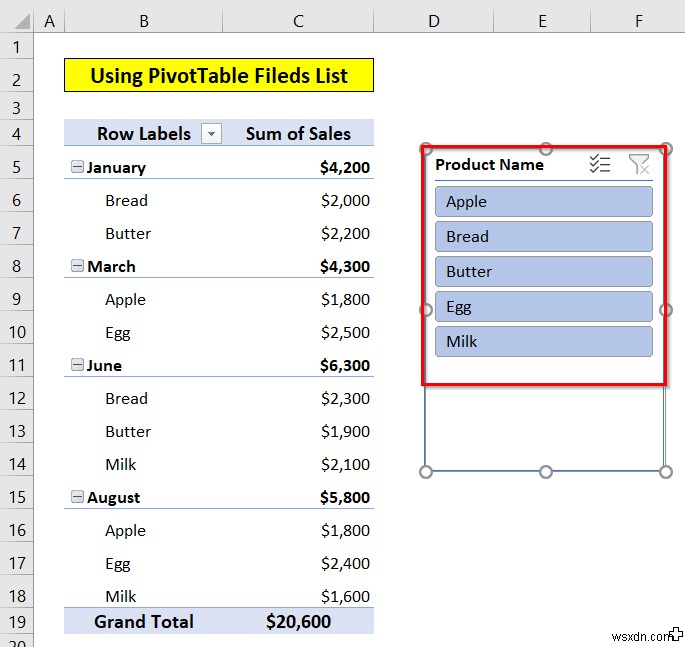Collapse the January group
The width and height of the screenshot is (685, 647).
(x=77, y=166)
